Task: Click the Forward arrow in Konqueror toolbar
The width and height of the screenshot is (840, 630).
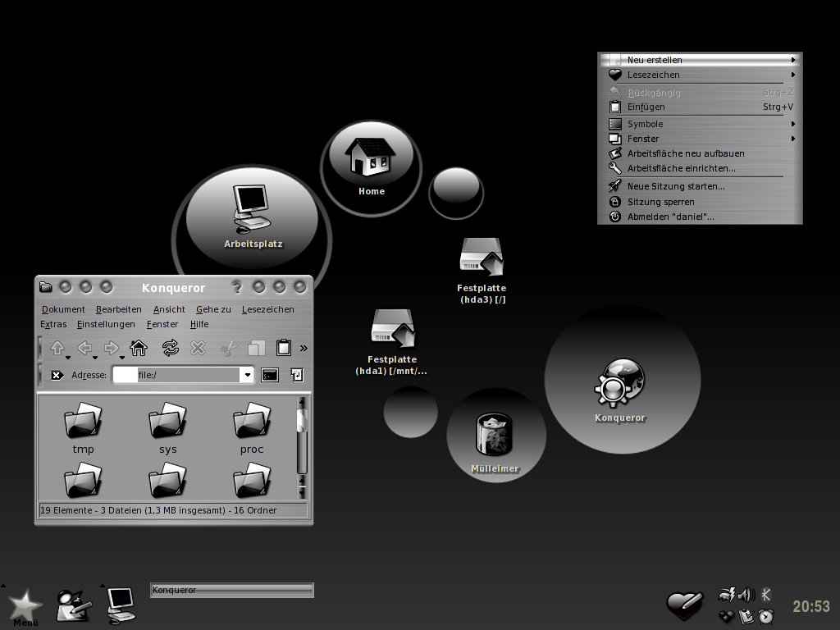Action: (x=111, y=348)
